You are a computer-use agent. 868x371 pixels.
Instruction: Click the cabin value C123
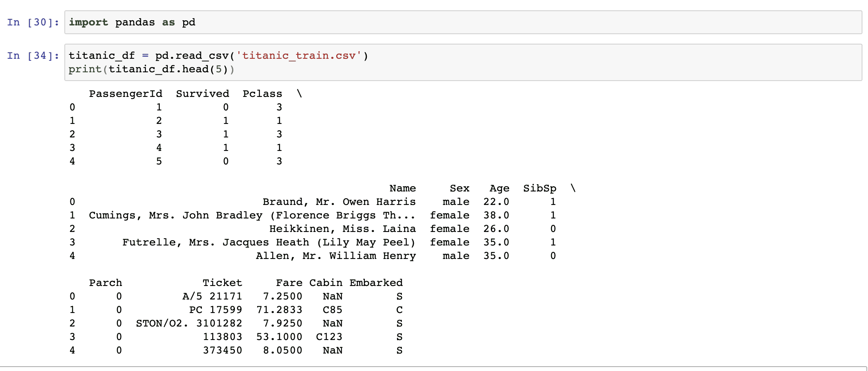[329, 337]
